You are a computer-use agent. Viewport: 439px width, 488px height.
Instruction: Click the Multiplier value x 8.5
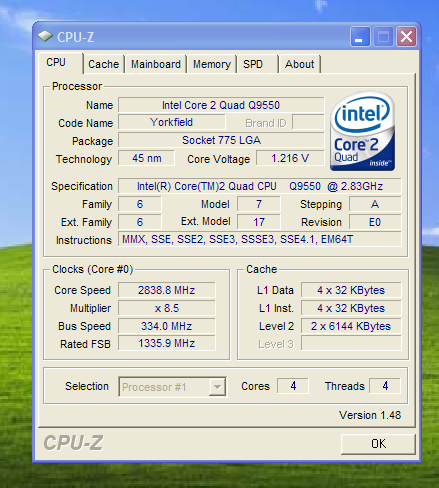click(x=167, y=308)
